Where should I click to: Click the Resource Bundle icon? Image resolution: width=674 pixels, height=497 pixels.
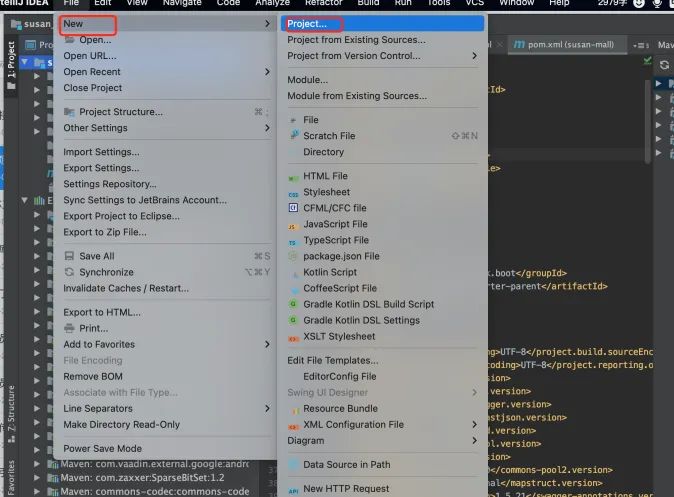coord(296,410)
